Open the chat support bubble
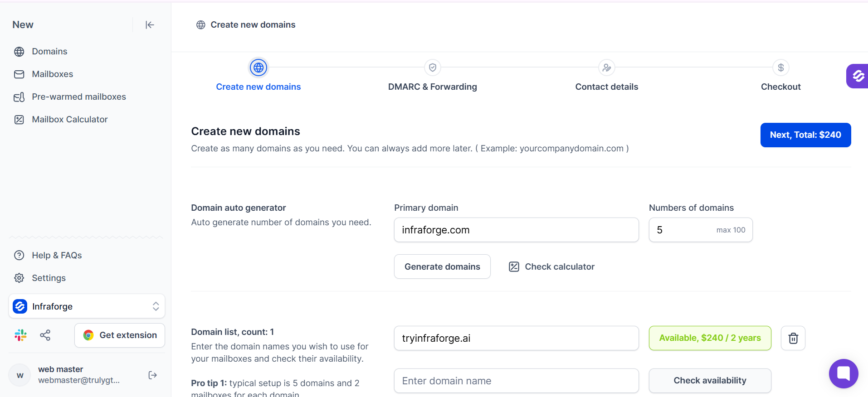 [844, 374]
